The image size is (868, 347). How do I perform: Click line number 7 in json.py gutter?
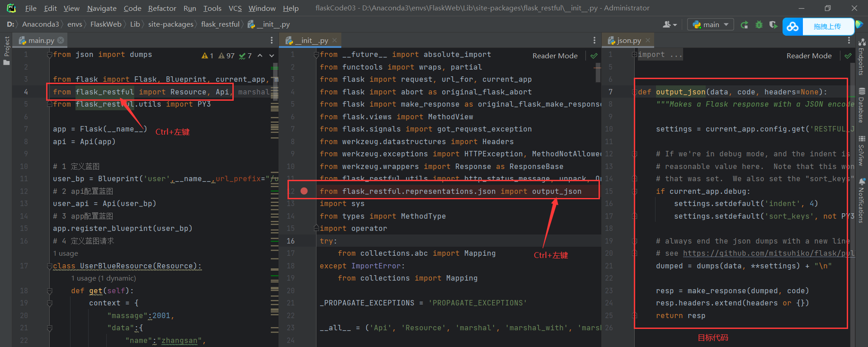[x=610, y=92]
